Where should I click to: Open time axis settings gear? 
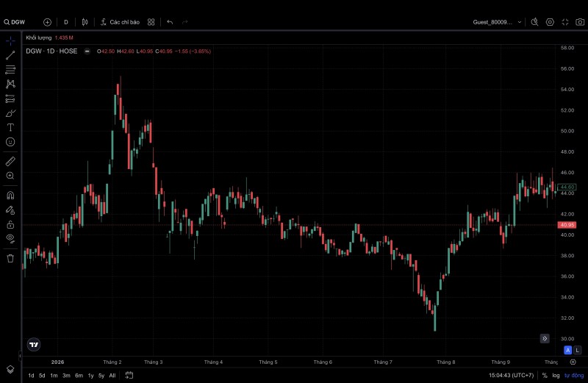573,362
